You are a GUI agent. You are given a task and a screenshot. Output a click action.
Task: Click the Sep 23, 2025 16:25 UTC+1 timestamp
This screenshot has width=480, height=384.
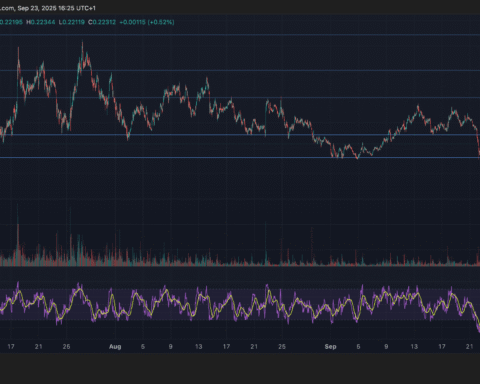pyautogui.click(x=57, y=8)
